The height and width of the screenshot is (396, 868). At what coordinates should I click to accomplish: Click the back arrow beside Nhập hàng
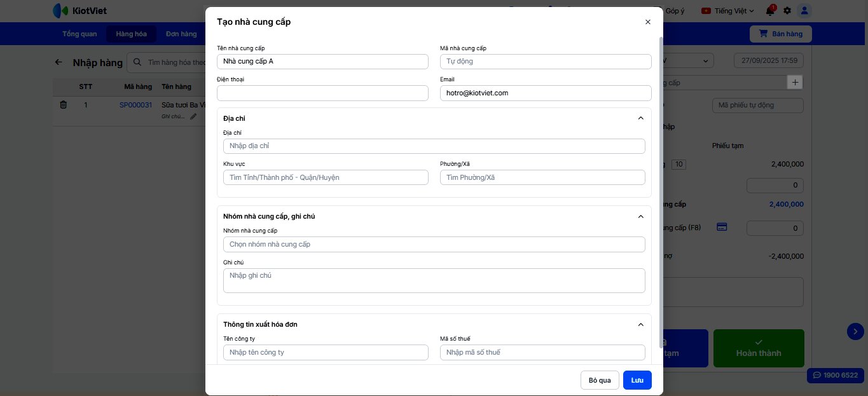tap(59, 62)
